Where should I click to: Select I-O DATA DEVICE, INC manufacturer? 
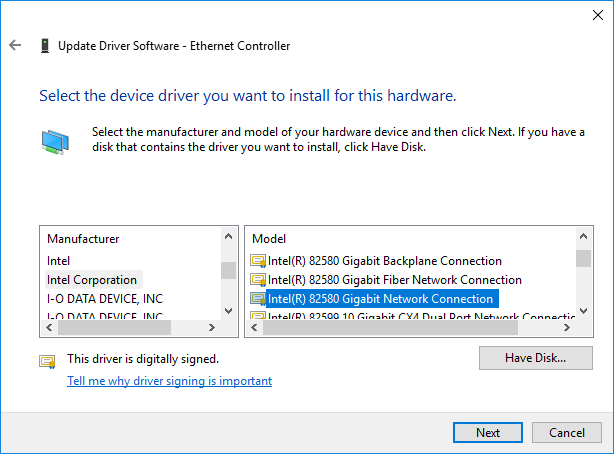pyautogui.click(x=105, y=299)
